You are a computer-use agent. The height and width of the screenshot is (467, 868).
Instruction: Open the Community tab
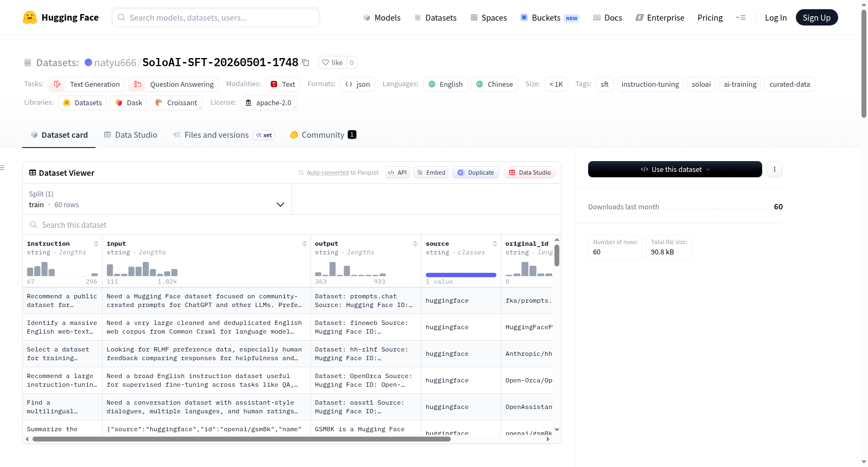323,135
